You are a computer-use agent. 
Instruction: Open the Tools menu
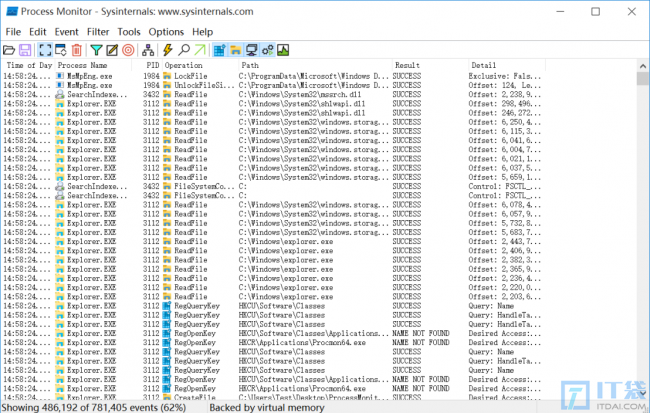(129, 32)
